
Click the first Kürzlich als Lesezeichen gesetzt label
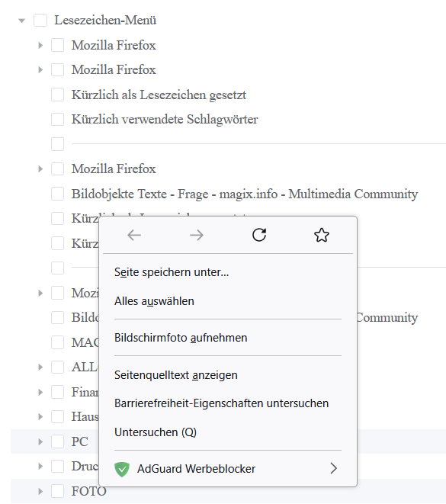tap(159, 95)
